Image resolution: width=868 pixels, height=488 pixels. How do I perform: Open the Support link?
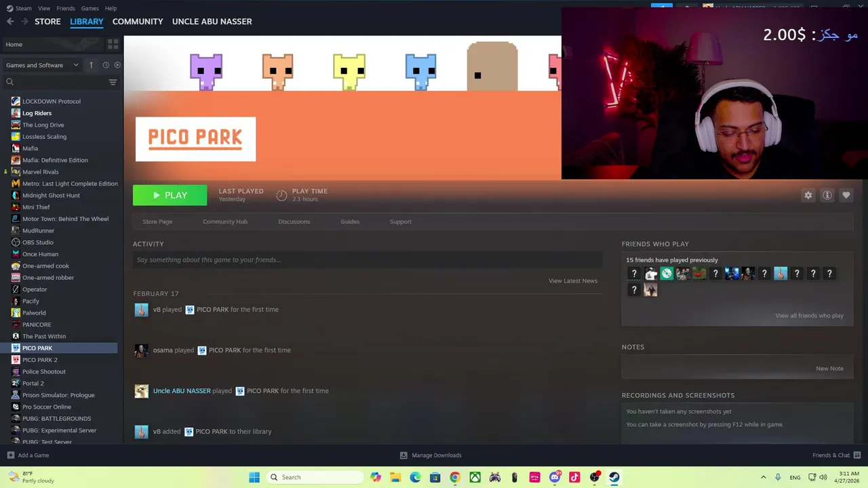click(x=401, y=222)
